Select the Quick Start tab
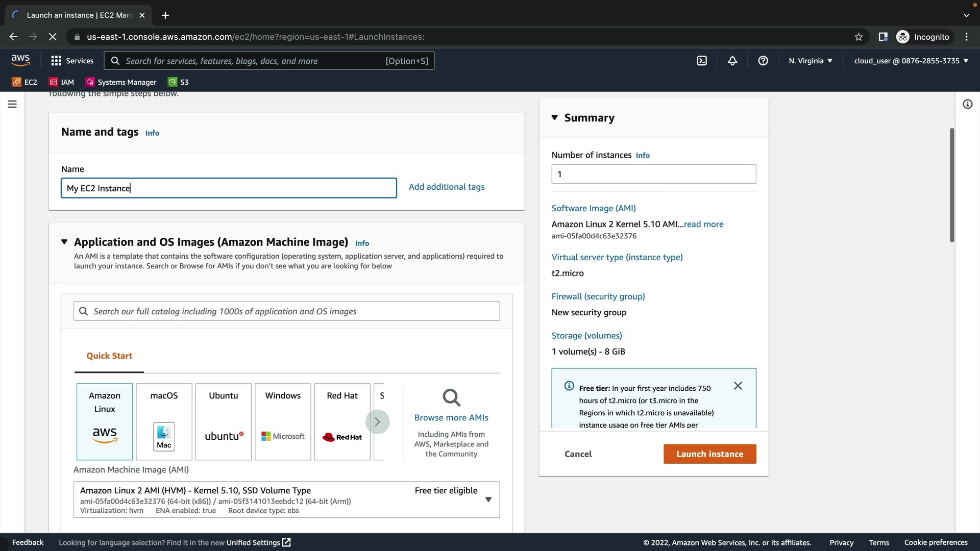The width and height of the screenshot is (980, 551). click(109, 356)
